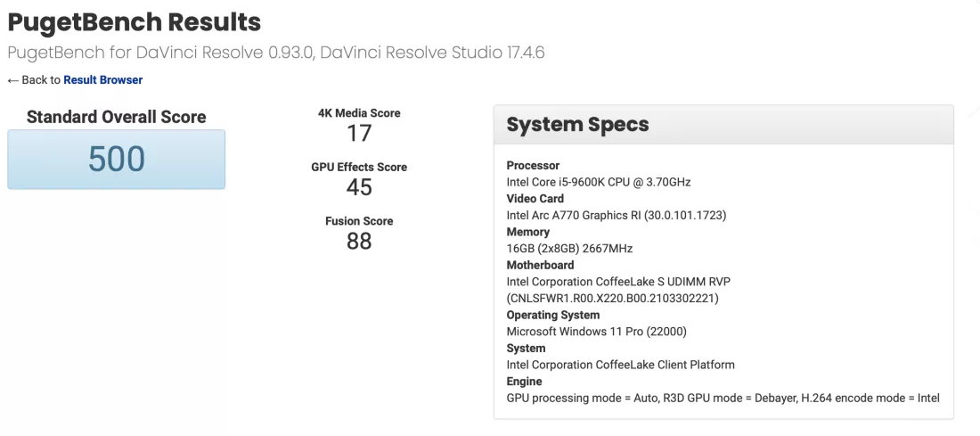Click the GPU Effects Score label
The height and width of the screenshot is (436, 980).
(x=359, y=167)
